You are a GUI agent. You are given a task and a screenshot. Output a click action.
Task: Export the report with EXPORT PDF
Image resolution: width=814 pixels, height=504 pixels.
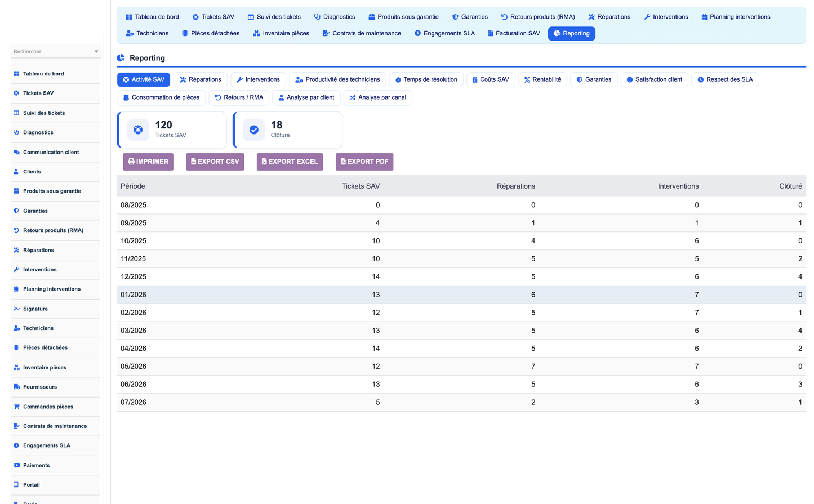pyautogui.click(x=364, y=162)
